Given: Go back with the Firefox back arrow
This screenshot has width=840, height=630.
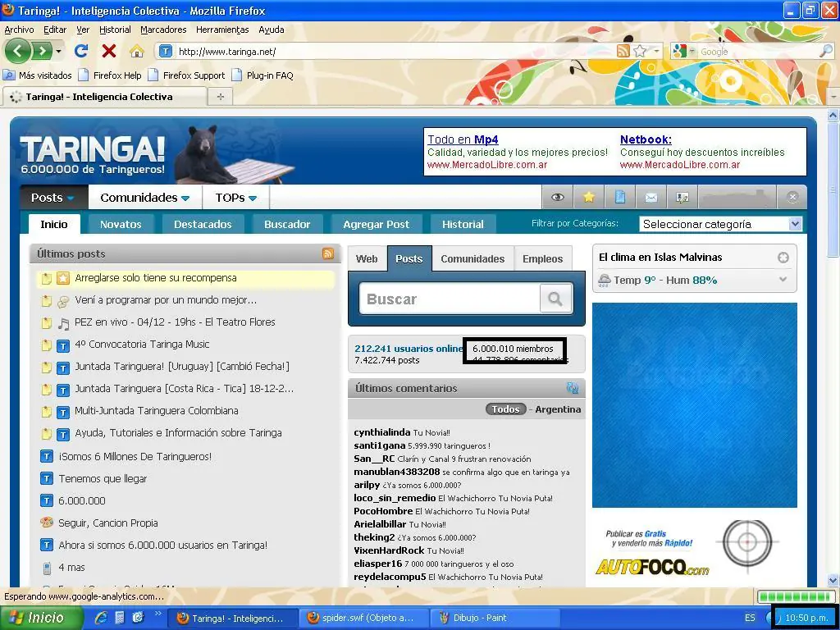Looking at the screenshot, I should tap(18, 52).
